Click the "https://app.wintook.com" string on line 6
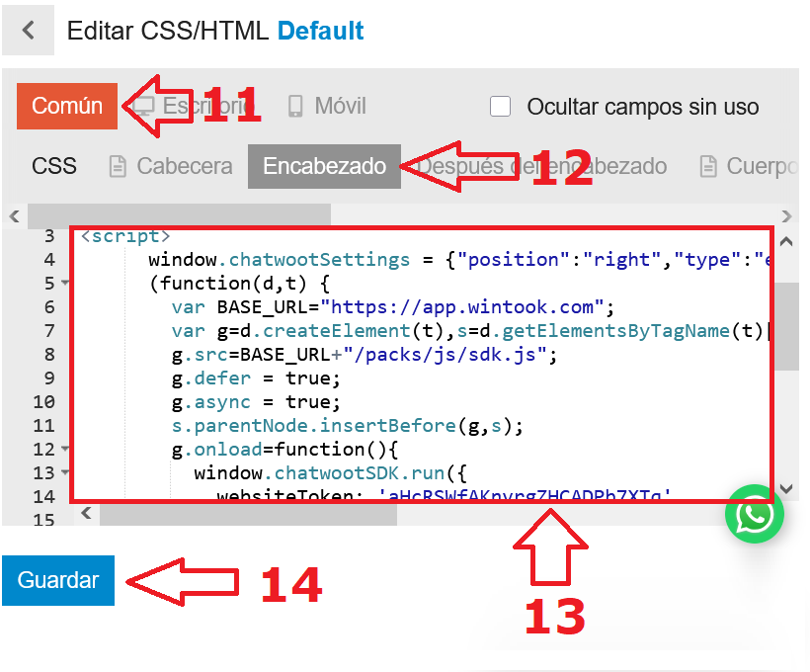Viewport: 810px width, 672px height. (x=462, y=307)
